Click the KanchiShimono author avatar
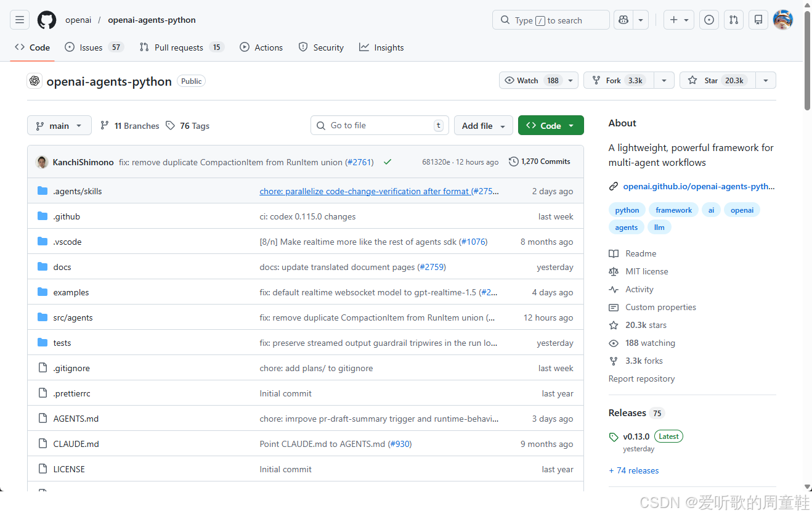Image resolution: width=812 pixels, height=516 pixels. (42, 162)
